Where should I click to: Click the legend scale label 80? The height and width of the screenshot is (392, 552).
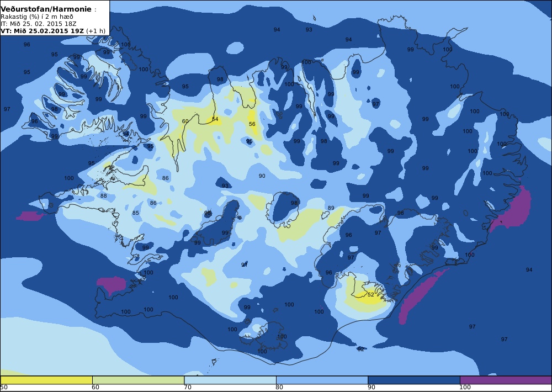coord(279,388)
